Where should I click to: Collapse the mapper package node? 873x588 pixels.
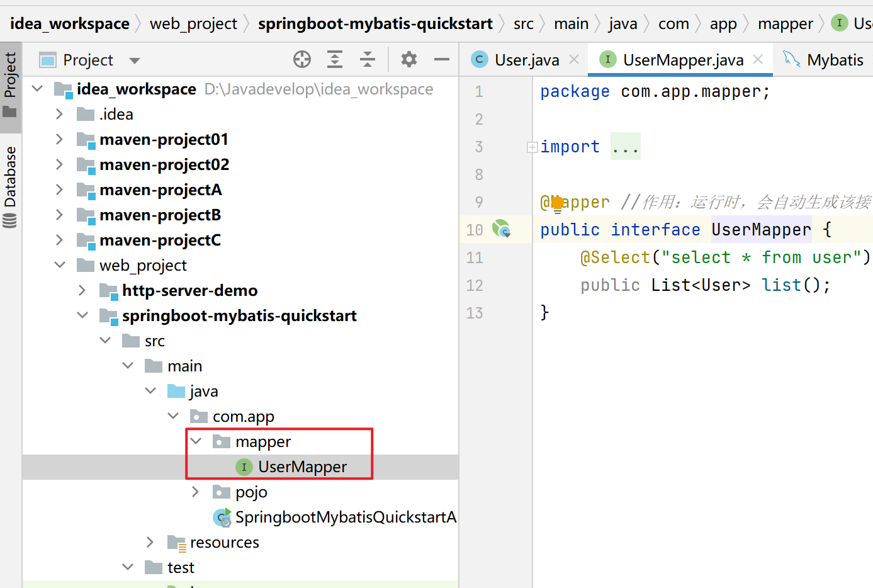[x=196, y=441]
